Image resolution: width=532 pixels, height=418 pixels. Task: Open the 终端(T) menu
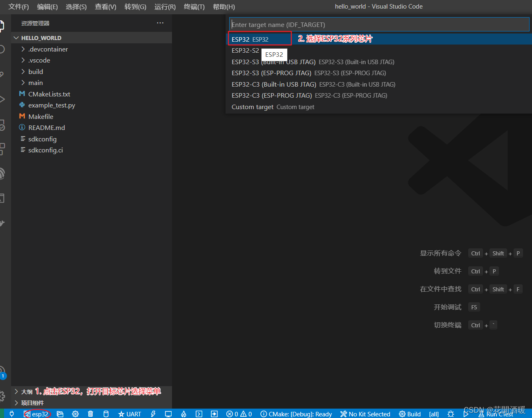pos(194,7)
